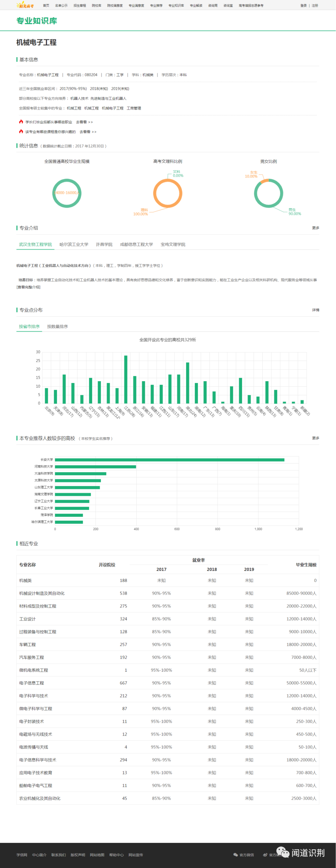Click the 长安大学 bar in the recommendation chart
336x868 pixels.
[x=170, y=459]
